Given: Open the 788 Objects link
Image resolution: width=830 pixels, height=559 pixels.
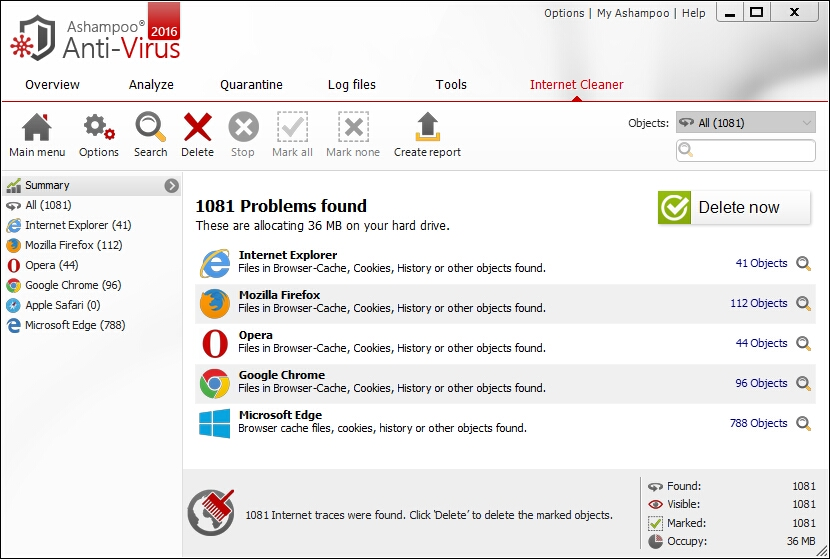Looking at the screenshot, I should [x=759, y=423].
